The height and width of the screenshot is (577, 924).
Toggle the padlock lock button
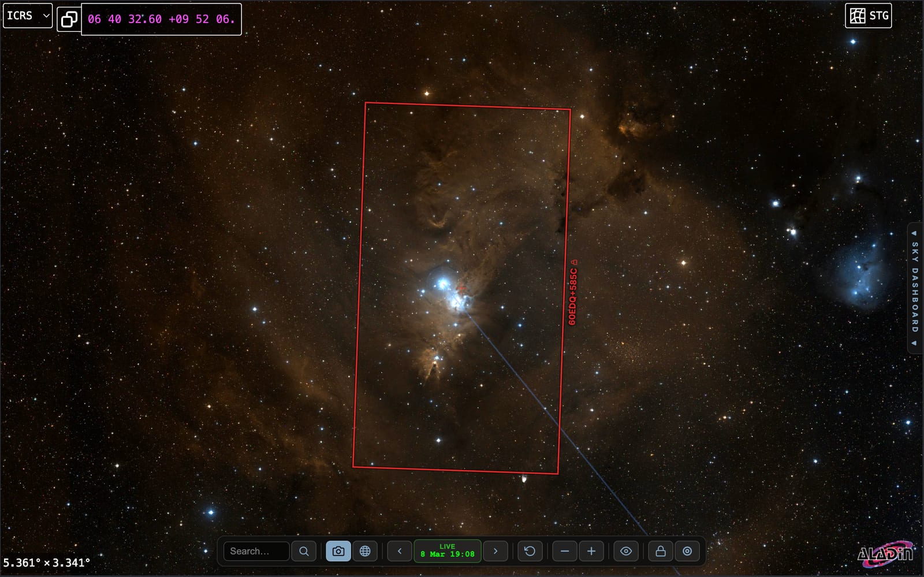point(661,551)
